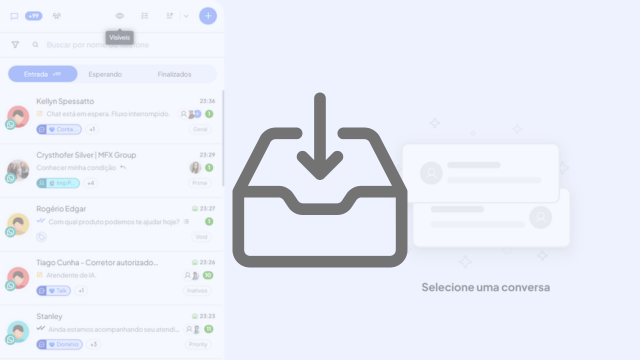Click the 'Inativos' department label
This screenshot has height=360, width=640.
coord(197,291)
